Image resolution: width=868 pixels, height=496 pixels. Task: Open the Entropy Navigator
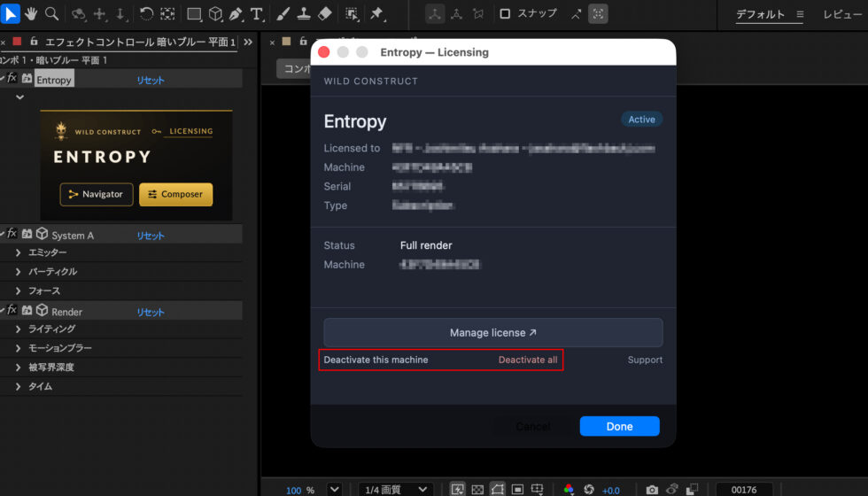point(97,194)
